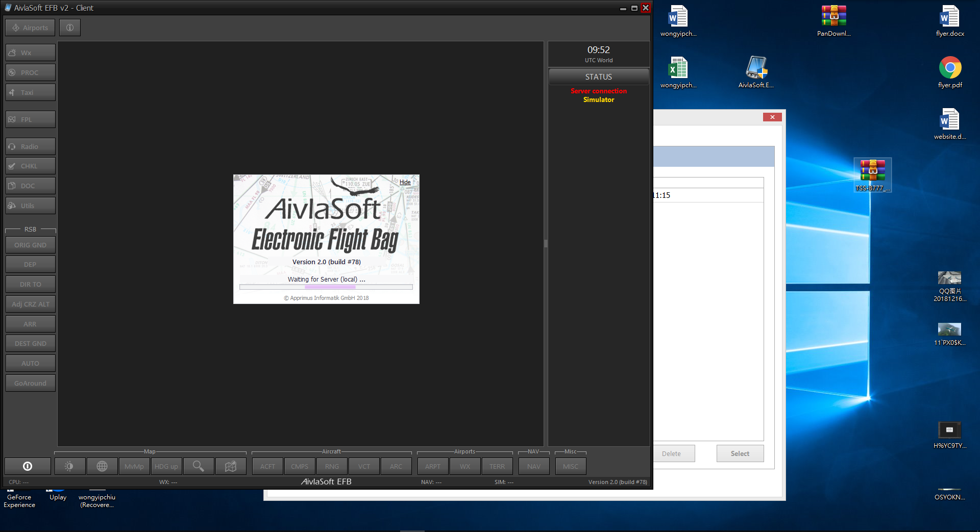This screenshot has height=532, width=980.
Task: Toggle the NAV button
Action: tap(534, 466)
